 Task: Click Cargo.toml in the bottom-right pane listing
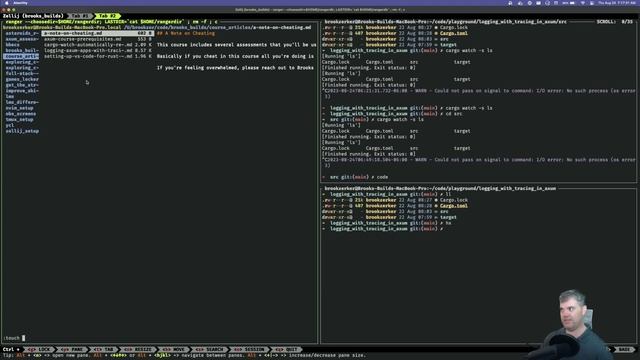click(453, 206)
